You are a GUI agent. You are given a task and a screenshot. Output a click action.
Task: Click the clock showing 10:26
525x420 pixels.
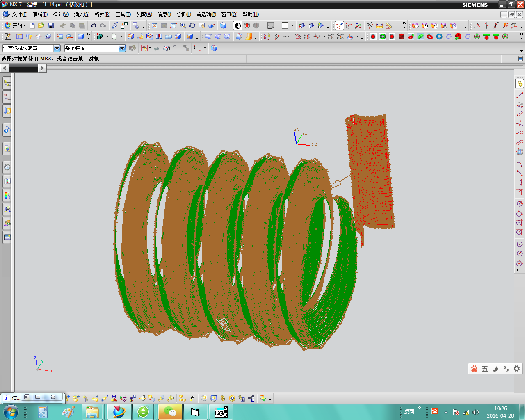(500, 409)
